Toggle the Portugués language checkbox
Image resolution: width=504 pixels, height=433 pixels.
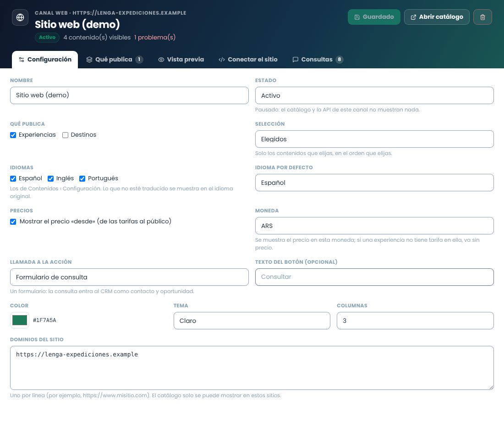point(82,178)
